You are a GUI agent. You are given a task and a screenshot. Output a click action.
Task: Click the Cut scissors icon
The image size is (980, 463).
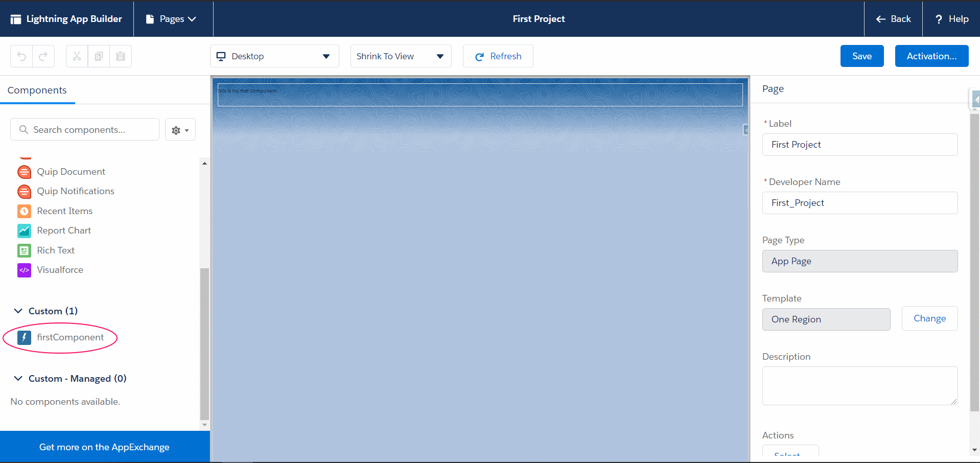77,56
